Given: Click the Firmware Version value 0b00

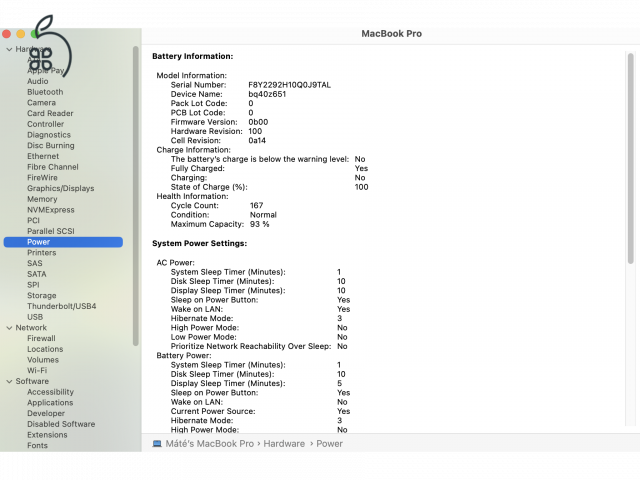Looking at the screenshot, I should click(258, 122).
